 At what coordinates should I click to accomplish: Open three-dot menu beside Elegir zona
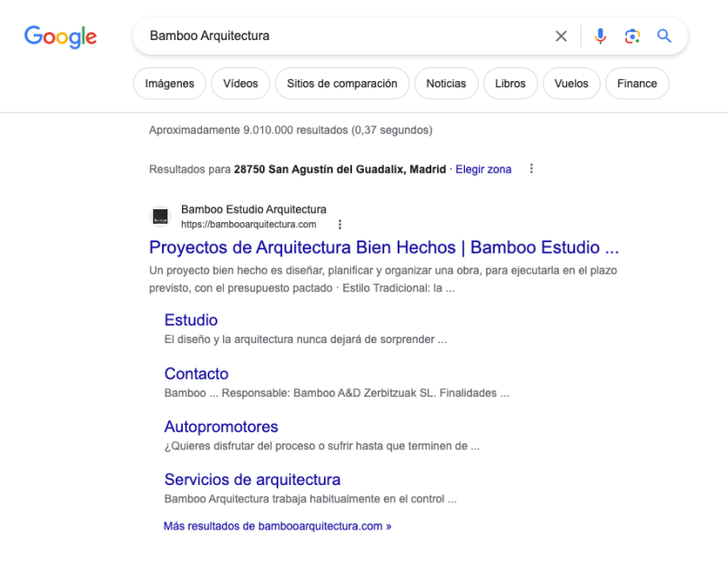click(x=531, y=169)
